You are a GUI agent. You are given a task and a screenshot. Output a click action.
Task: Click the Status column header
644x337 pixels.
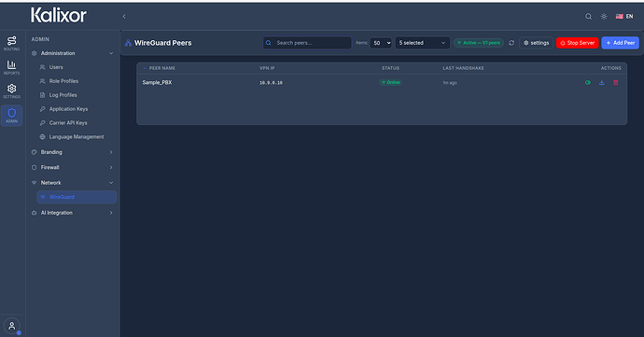pos(390,68)
